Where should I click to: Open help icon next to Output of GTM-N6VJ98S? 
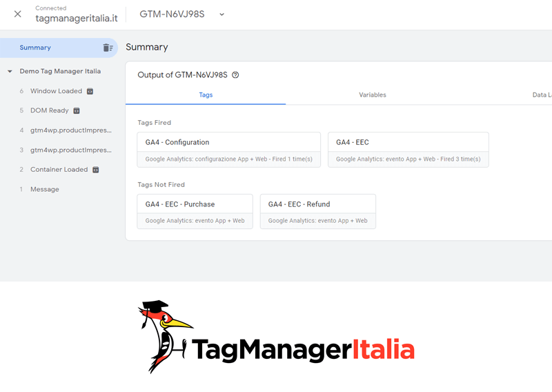click(x=235, y=75)
